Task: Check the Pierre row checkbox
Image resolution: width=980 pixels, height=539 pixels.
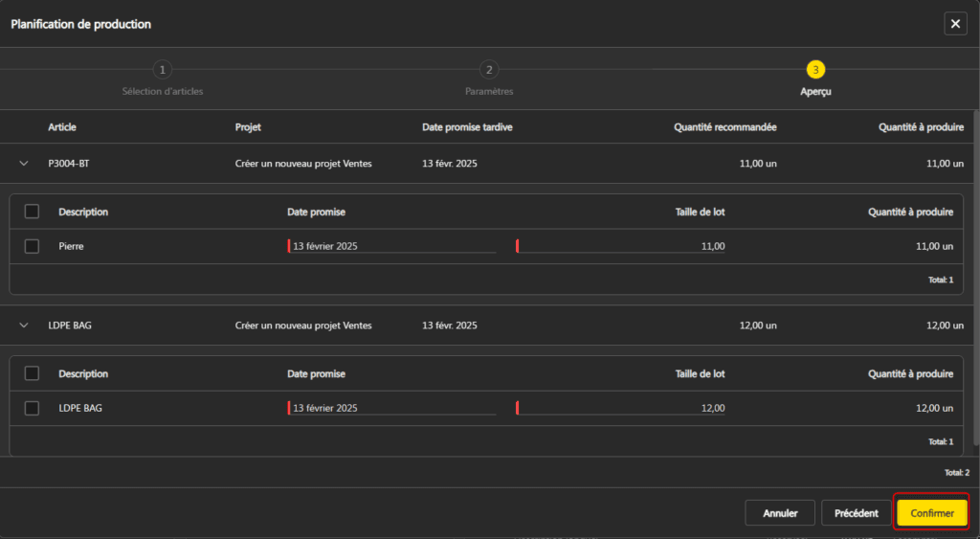Action: tap(32, 246)
